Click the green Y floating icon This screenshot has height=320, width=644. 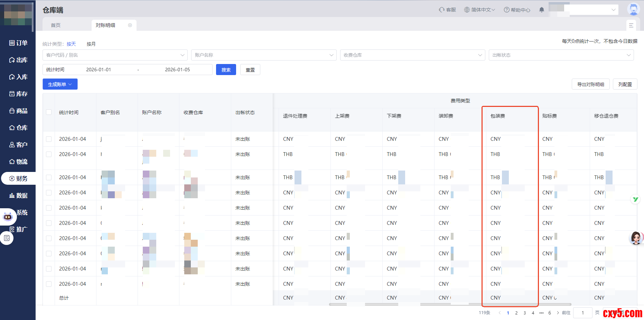pos(635,199)
